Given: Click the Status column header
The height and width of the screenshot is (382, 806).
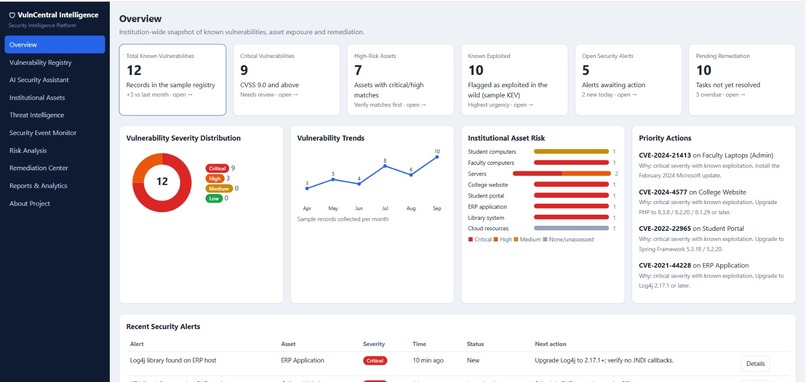Looking at the screenshot, I should tap(475, 344).
